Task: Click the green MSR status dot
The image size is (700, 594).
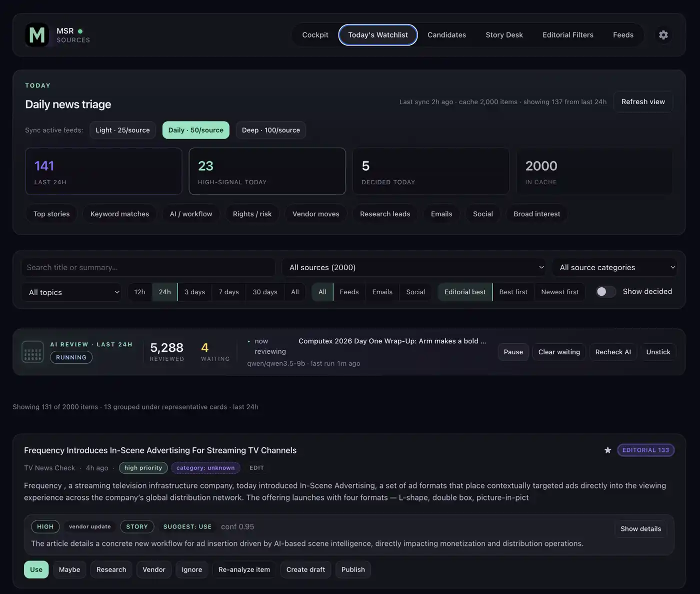Action: [x=80, y=31]
